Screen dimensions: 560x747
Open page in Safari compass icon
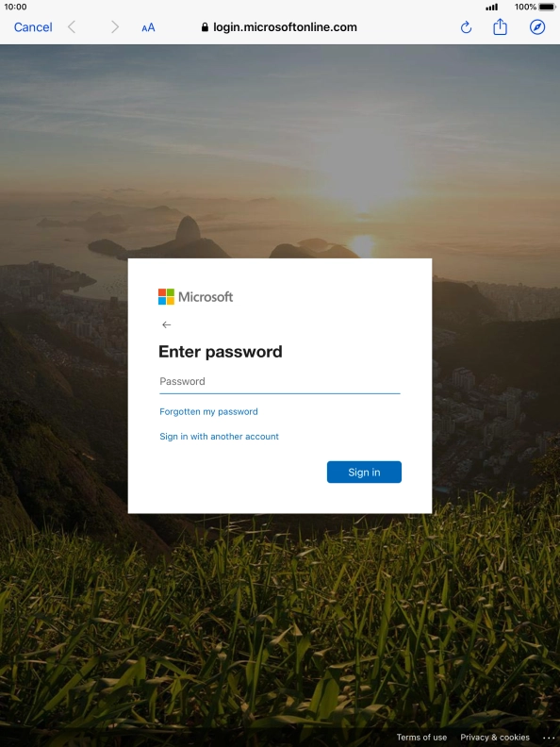(537, 27)
